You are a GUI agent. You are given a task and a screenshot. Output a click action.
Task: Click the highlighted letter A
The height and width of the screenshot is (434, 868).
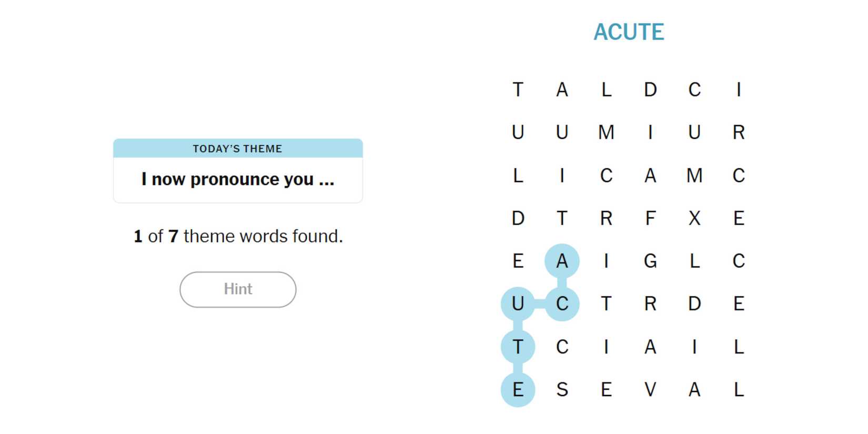(x=562, y=261)
